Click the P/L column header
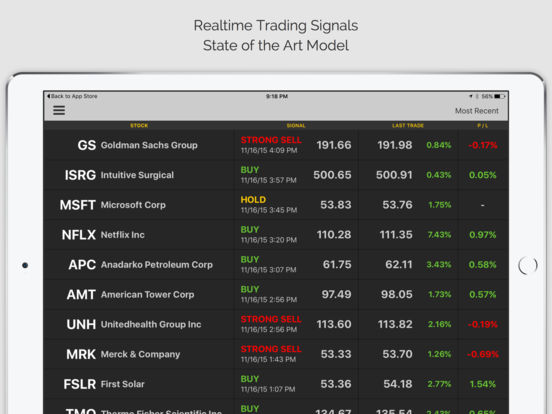552x414 pixels. coord(482,125)
